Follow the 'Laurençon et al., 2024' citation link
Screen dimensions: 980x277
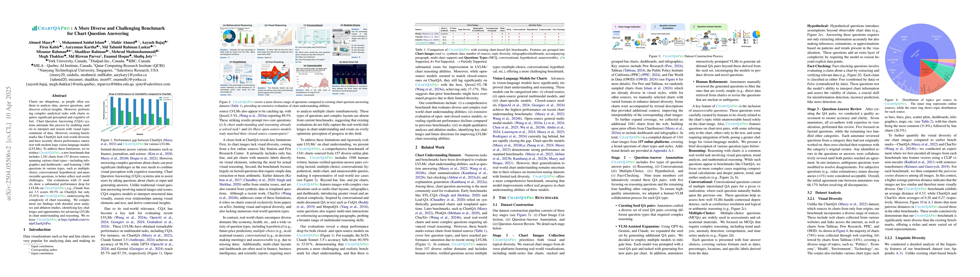pos(518,132)
